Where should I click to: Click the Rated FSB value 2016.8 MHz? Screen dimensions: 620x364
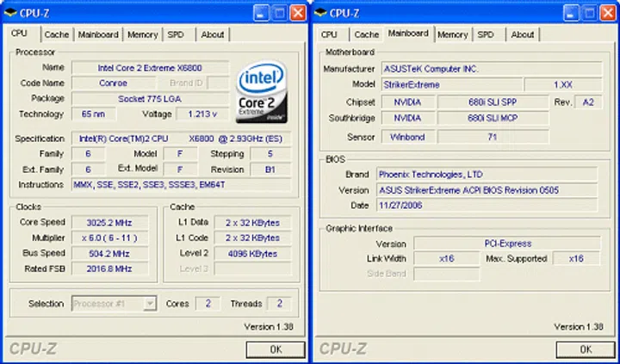109,268
